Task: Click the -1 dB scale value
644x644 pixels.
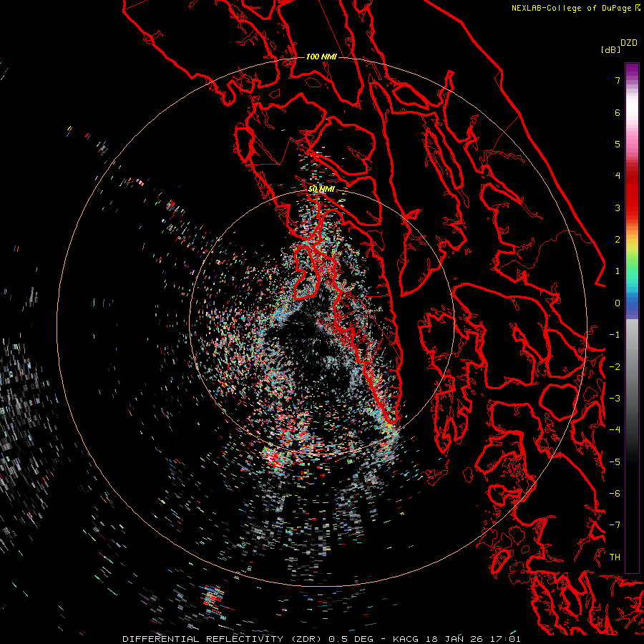Action: point(615,335)
